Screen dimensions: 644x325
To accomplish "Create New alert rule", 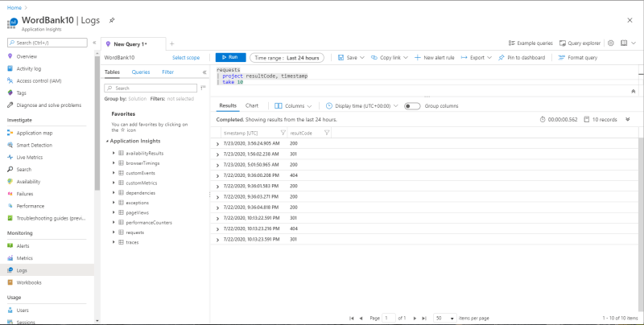I will click(434, 58).
